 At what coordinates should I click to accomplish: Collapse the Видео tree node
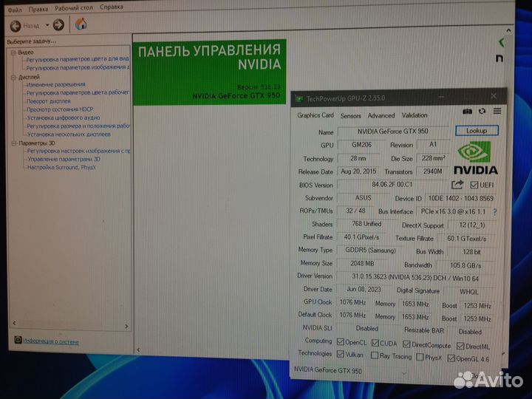coord(13,52)
